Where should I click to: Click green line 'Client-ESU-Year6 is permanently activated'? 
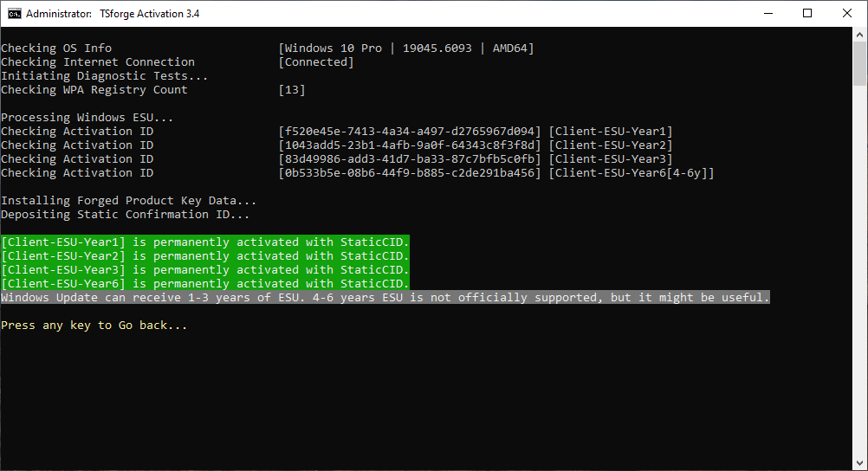[204, 283]
